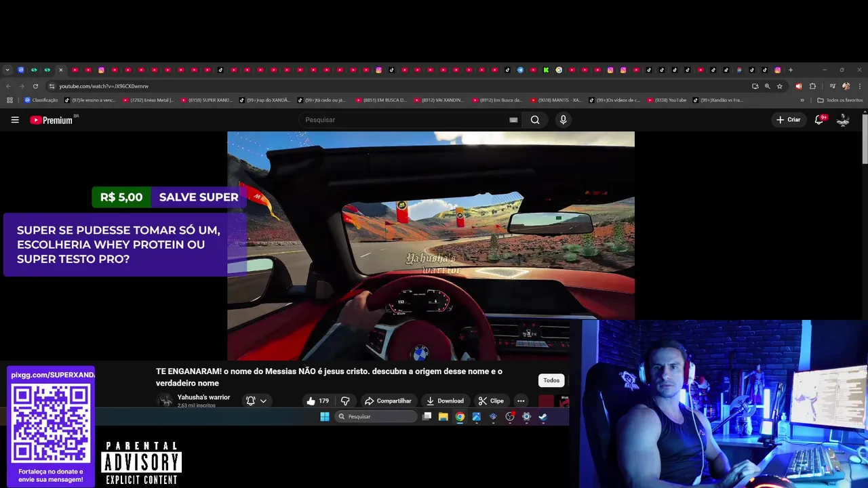Share the video via Compartilhar

point(388,401)
